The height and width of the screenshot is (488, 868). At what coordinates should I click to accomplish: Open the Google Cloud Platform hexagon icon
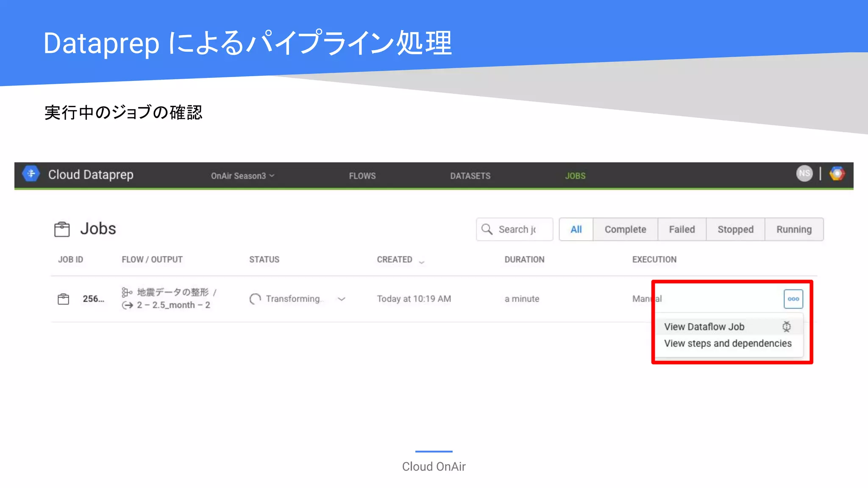(x=837, y=173)
